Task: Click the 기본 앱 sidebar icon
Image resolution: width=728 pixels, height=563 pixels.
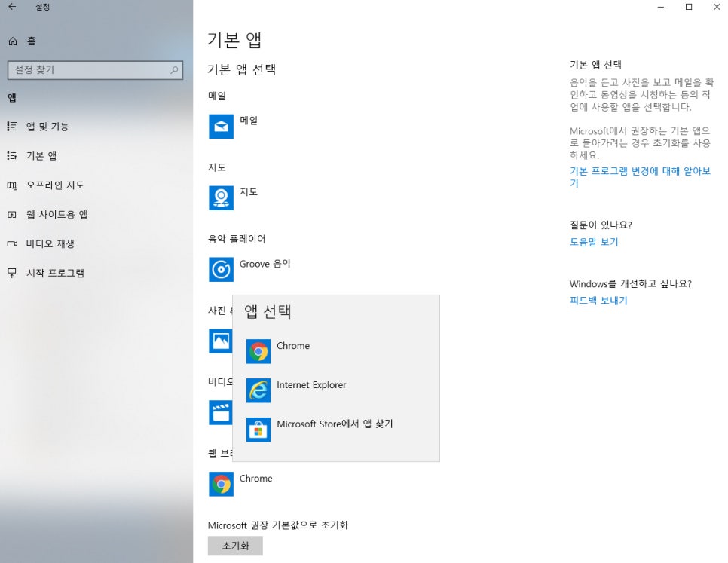Action: pyautogui.click(x=12, y=155)
